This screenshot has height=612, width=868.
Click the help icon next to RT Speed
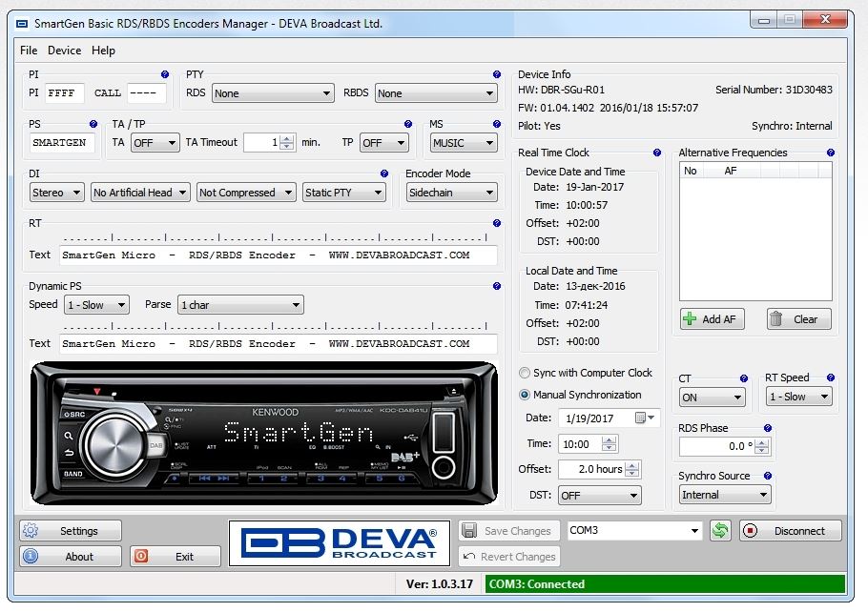pos(830,378)
